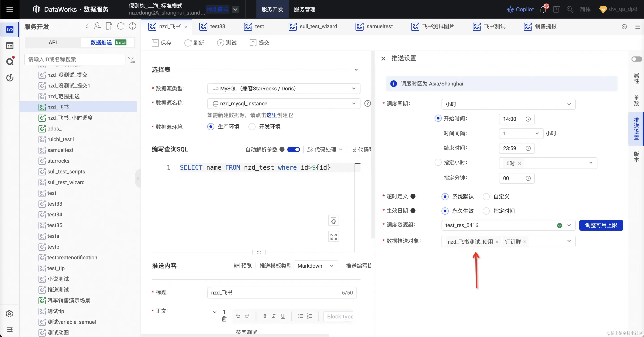644x337 pixels.
Task: Select 指定时间 radio for 生效日期
Action: pyautogui.click(x=486, y=211)
